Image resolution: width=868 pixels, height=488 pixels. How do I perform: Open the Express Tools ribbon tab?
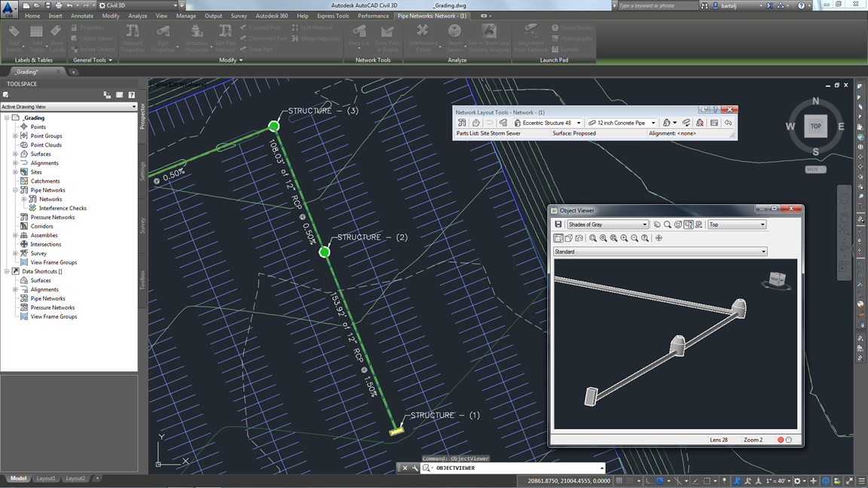(x=333, y=16)
